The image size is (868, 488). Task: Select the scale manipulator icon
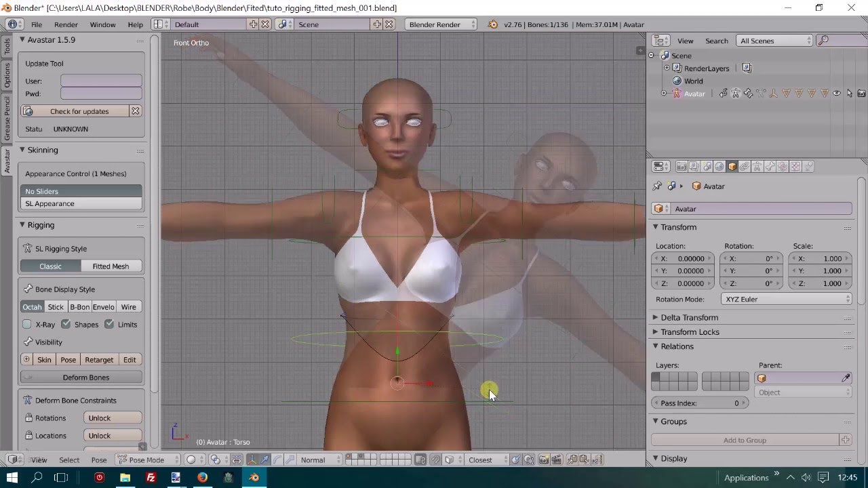pyautogui.click(x=289, y=460)
